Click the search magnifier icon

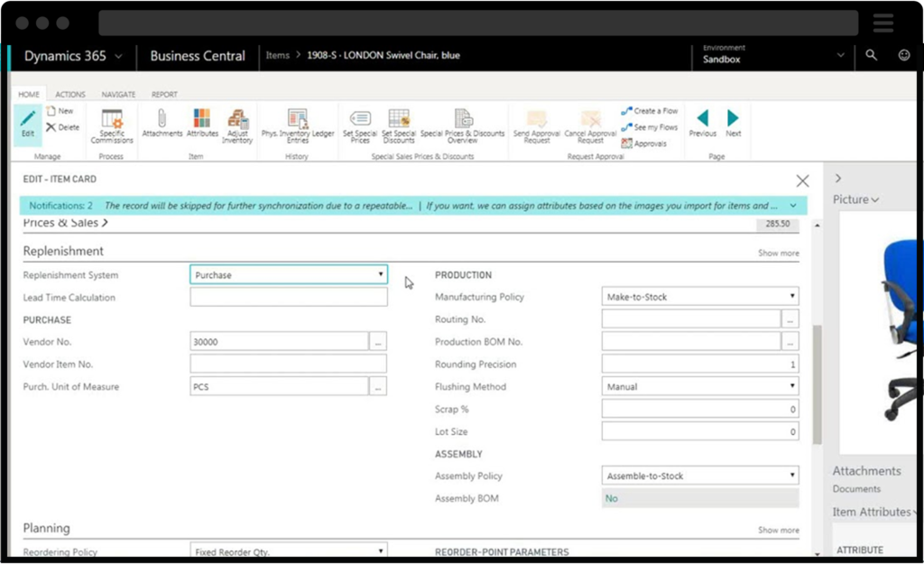pyautogui.click(x=871, y=55)
